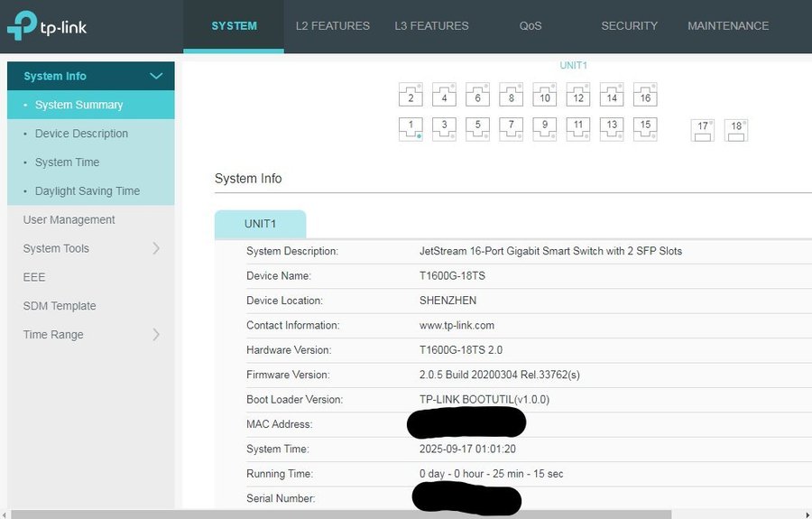The height and width of the screenshot is (519, 812).
Task: Go to Daylight Saving Time settings
Action: click(87, 191)
